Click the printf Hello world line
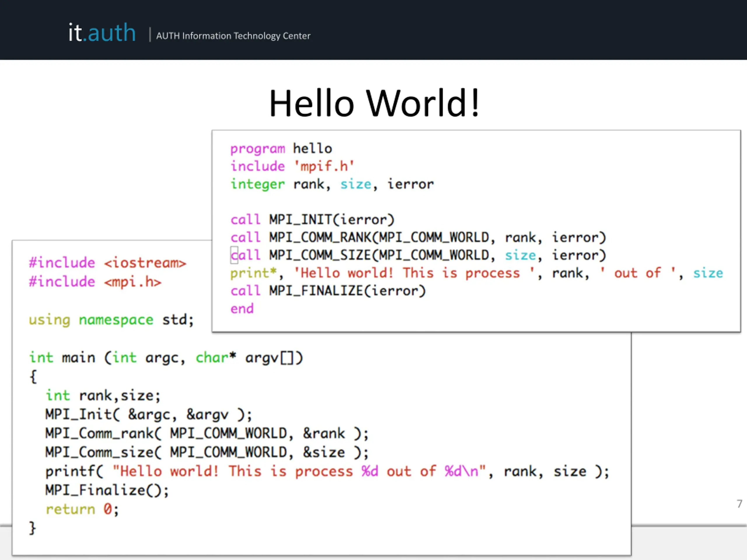747x560 pixels. pyautogui.click(x=328, y=471)
